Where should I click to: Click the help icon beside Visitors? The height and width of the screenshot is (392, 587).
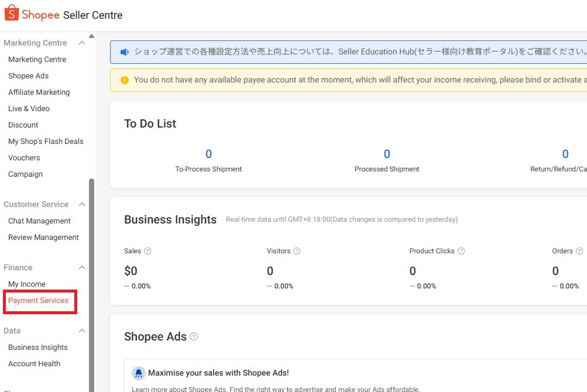(297, 251)
